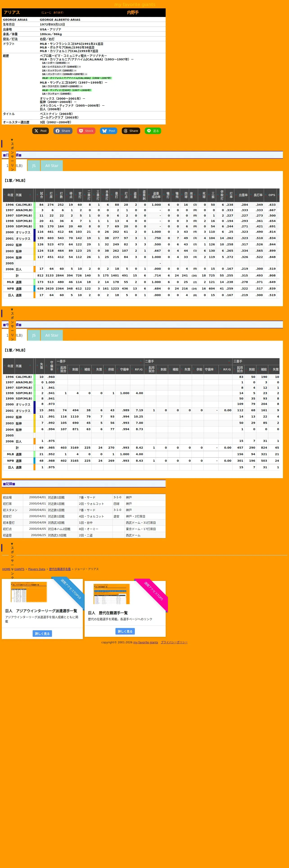Screen dimensions: 289x868
Task: Click the 一塁手 group header in the fielding table
Action: tap(100, 361)
